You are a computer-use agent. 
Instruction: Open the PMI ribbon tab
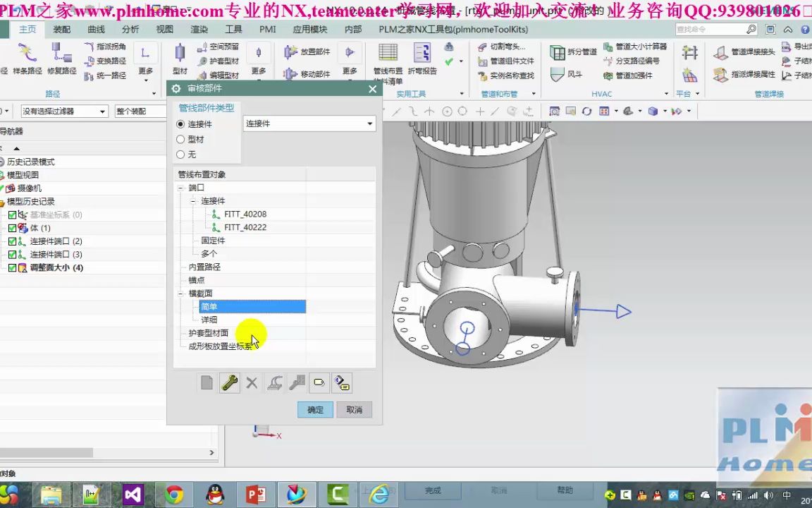pyautogui.click(x=268, y=29)
